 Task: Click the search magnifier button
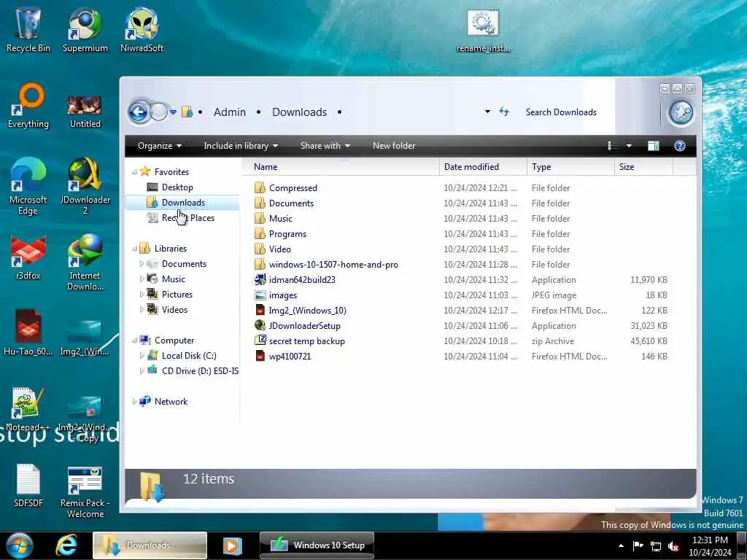click(681, 113)
